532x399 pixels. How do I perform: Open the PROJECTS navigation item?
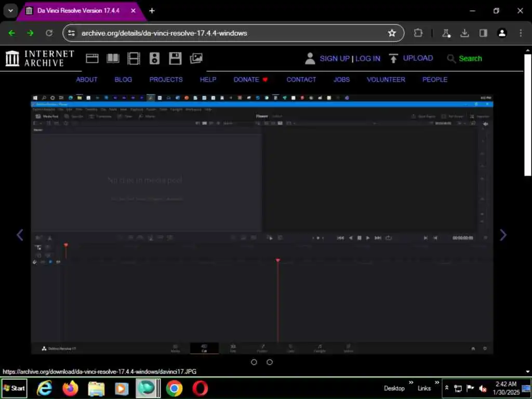[166, 79]
